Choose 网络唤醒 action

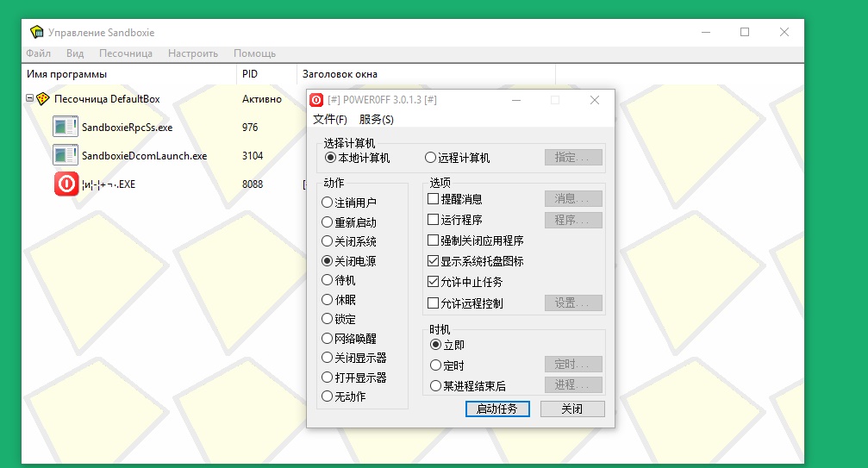[x=349, y=339]
